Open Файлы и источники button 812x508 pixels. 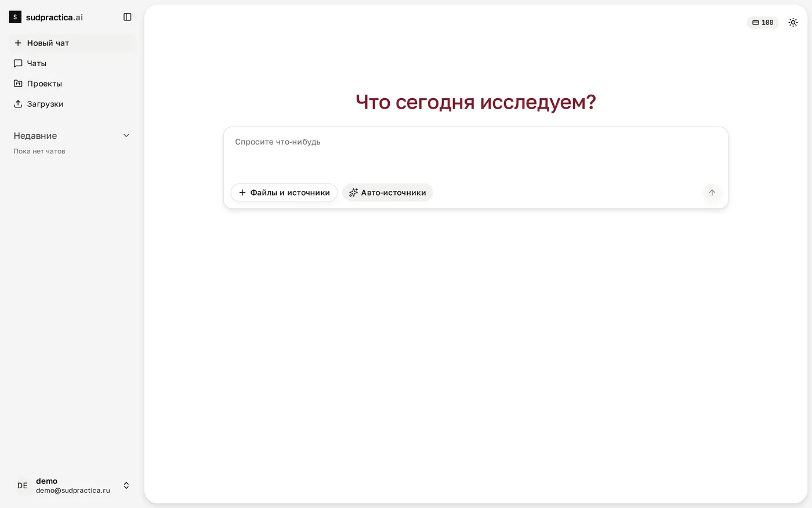click(284, 193)
